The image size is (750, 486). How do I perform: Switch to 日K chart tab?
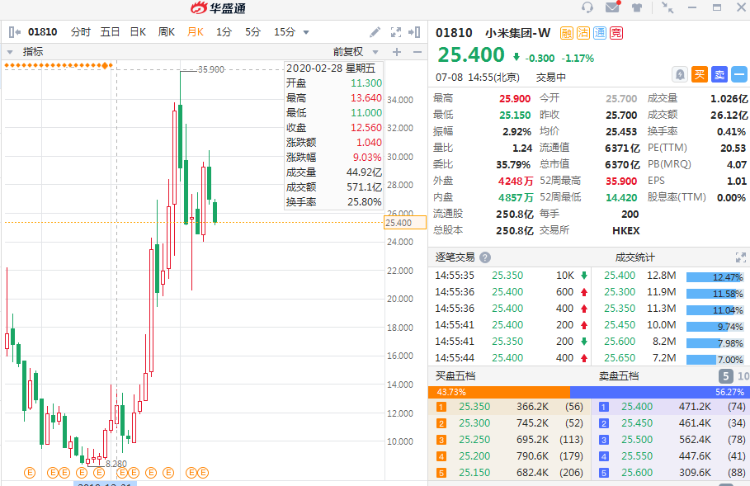tap(138, 32)
